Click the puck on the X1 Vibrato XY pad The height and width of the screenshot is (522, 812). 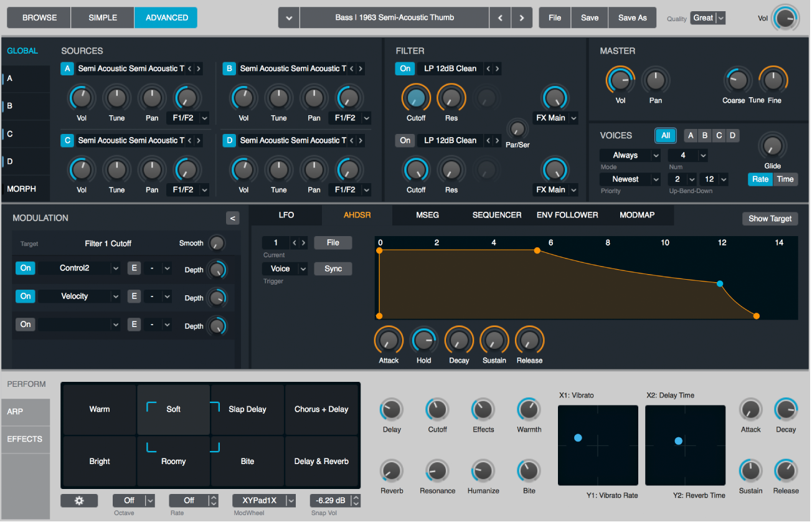[x=578, y=438]
